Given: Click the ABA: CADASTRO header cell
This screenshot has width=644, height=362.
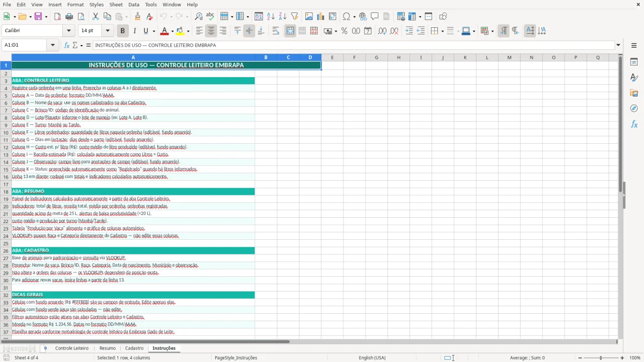Looking at the screenshot, I should pos(133,250).
